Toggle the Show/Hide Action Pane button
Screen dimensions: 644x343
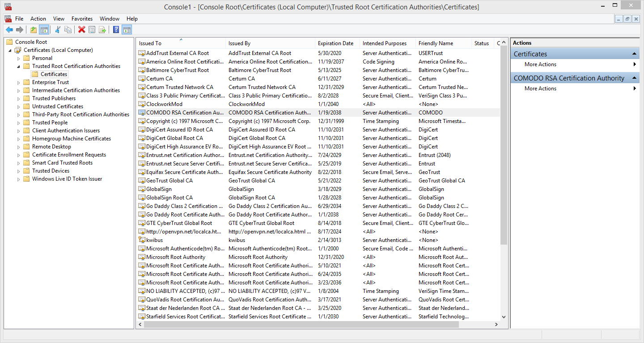click(127, 30)
